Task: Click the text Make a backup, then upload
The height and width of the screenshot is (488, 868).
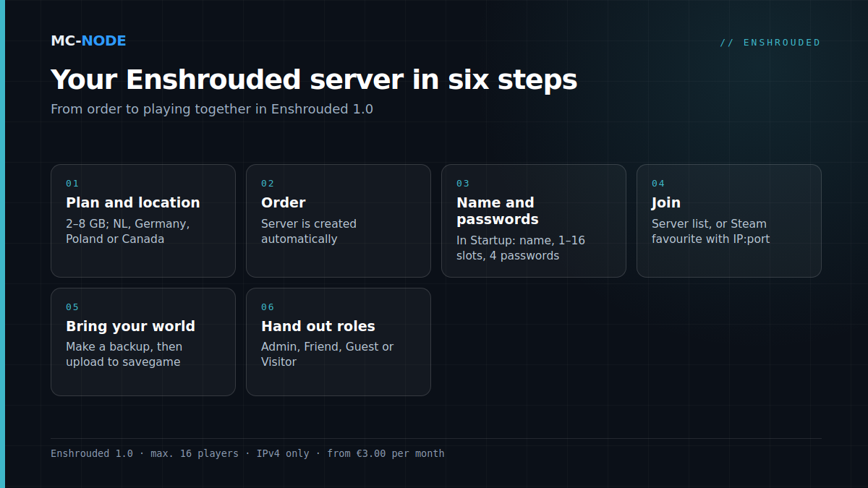Action: pos(124,354)
